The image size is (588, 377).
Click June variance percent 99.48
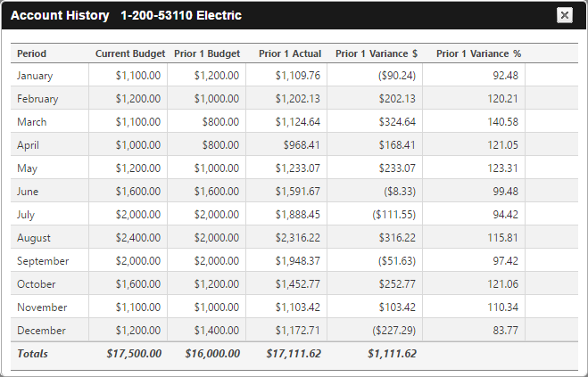[506, 192]
